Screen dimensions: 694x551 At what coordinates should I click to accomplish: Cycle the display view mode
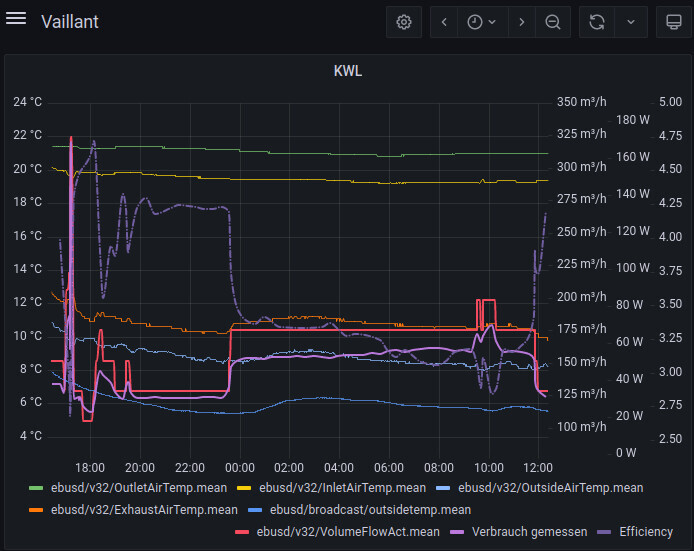tap(668, 22)
